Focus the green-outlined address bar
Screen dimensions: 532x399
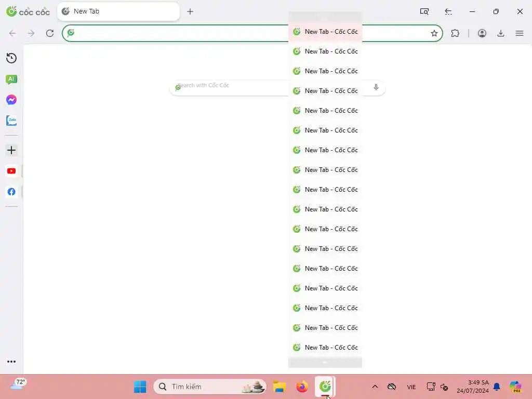[x=252, y=33]
